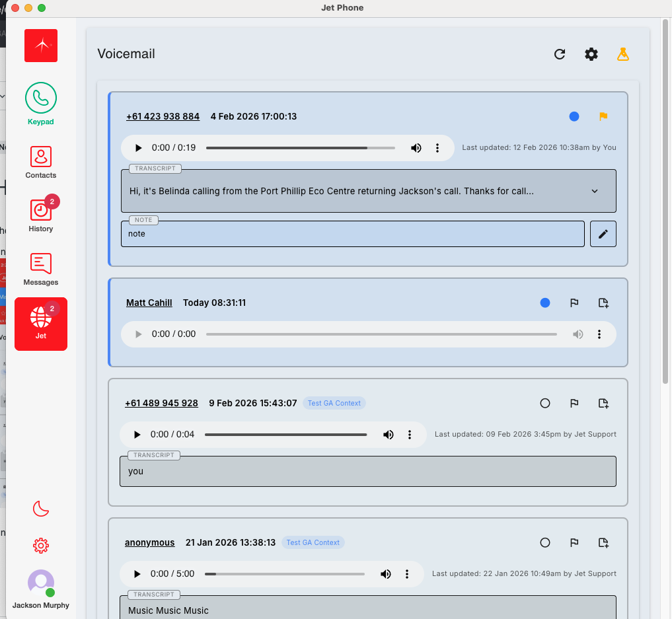Seek in the 0:19 voicemail progress bar
Screen dimensions: 672x619
pos(301,148)
